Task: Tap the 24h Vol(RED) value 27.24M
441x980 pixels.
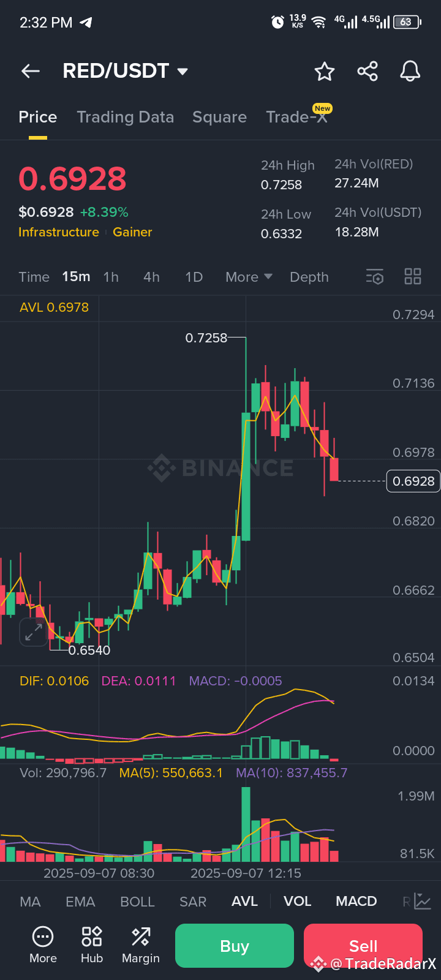Action: (356, 183)
